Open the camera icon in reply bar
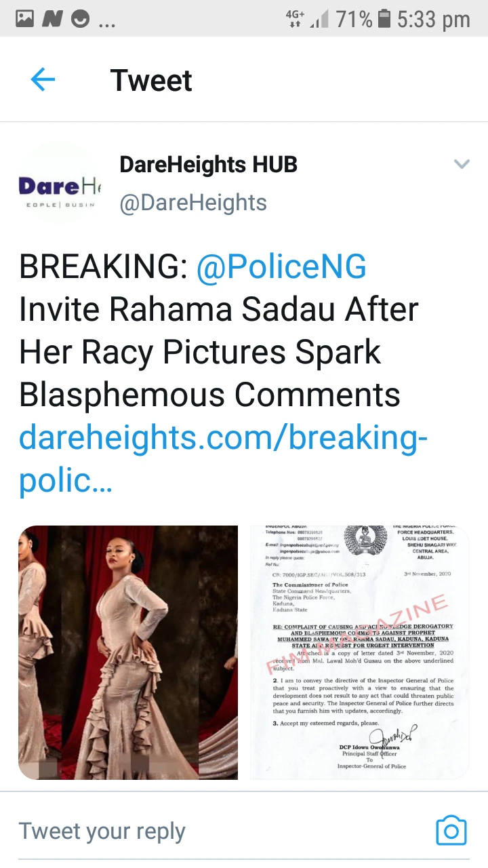 point(451,831)
